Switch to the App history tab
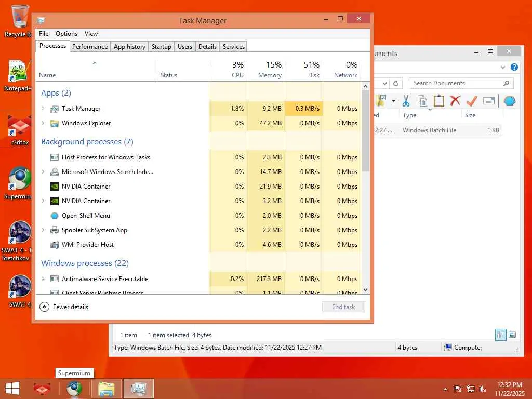This screenshot has width=532, height=399. tap(129, 46)
